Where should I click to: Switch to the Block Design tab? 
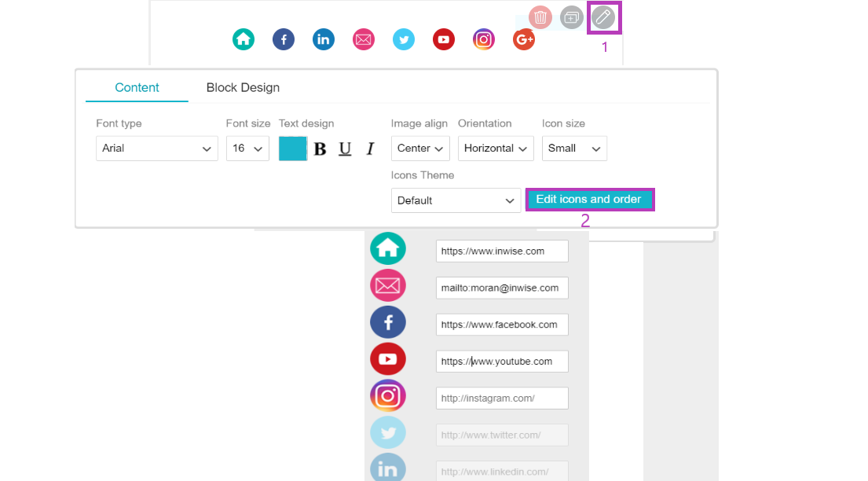242,87
